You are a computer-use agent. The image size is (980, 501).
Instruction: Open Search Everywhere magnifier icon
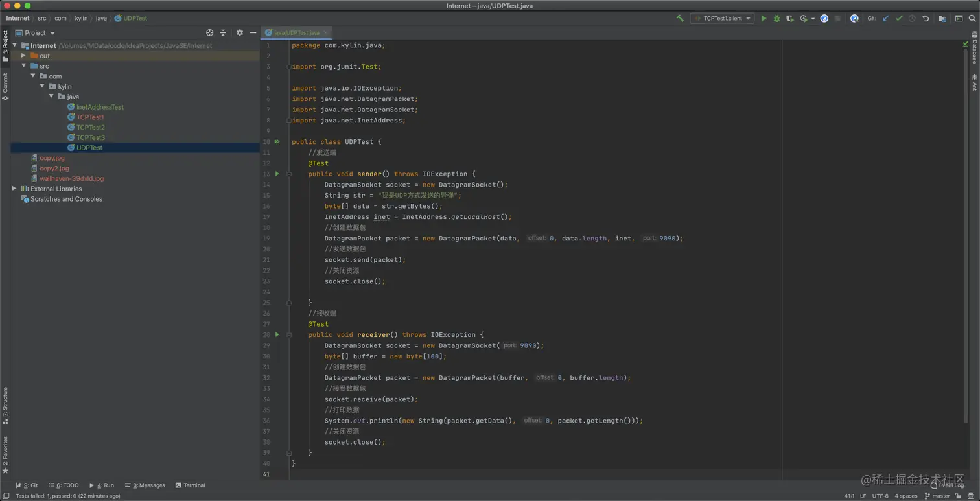972,19
